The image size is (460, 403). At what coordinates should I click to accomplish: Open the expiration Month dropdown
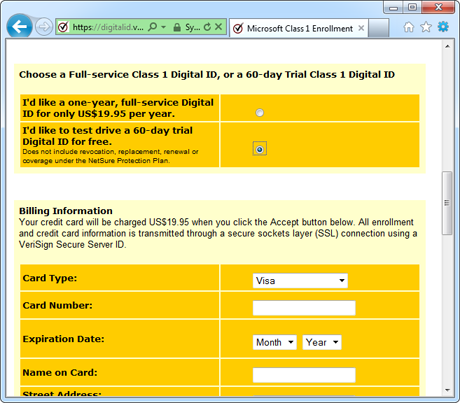tap(275, 342)
